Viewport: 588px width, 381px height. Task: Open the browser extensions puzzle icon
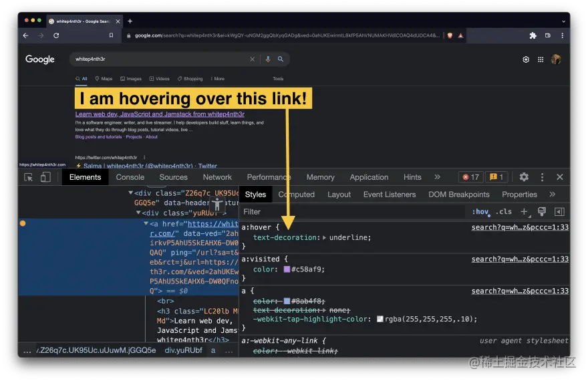pos(533,35)
